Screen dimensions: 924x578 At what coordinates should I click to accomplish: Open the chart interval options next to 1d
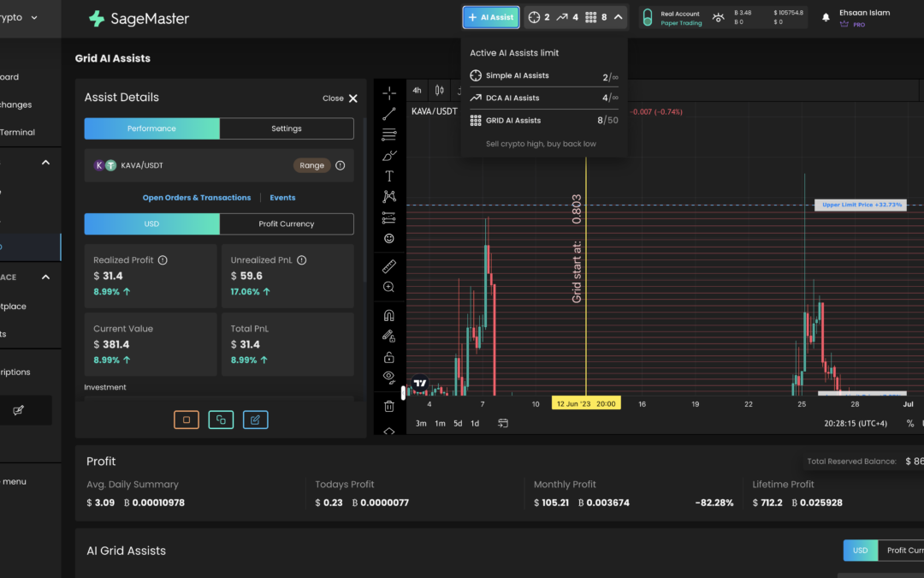tap(503, 422)
